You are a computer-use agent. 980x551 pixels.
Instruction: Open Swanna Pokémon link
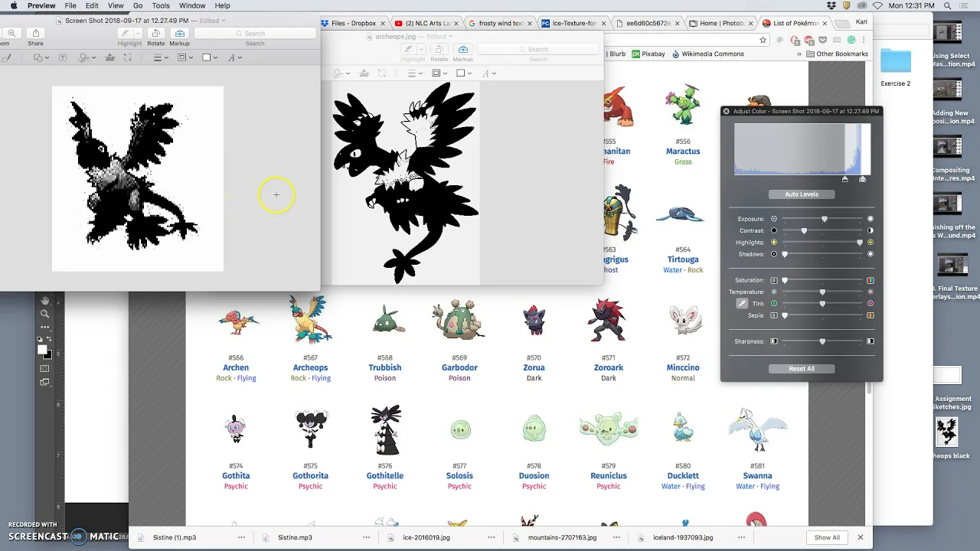(757, 475)
